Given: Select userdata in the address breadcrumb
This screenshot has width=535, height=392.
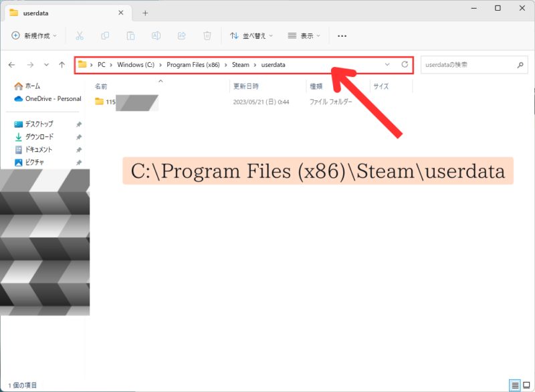Looking at the screenshot, I should pyautogui.click(x=274, y=65).
